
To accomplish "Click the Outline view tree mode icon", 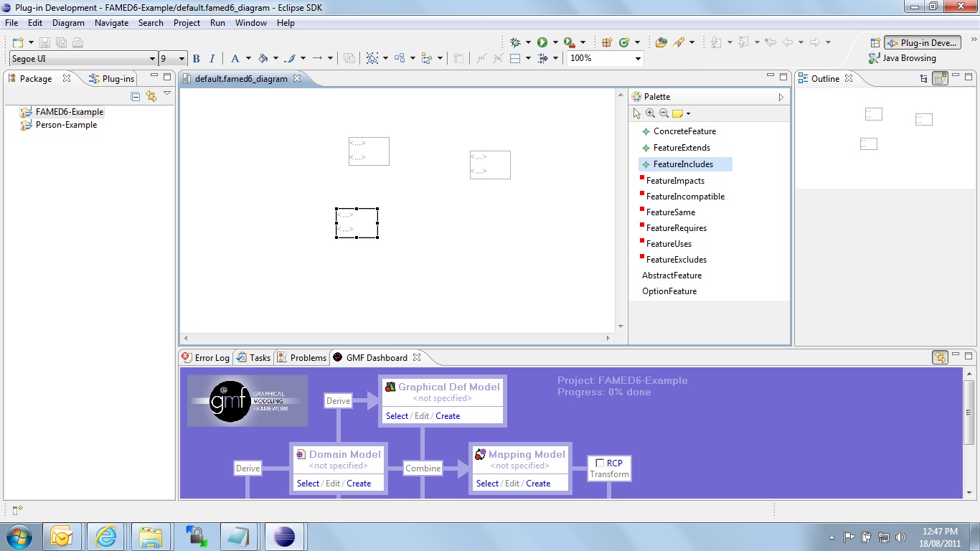I will click(x=924, y=79).
